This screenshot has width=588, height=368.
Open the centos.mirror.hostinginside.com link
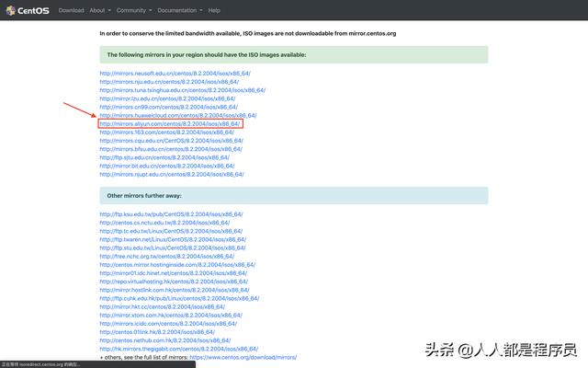point(177,265)
